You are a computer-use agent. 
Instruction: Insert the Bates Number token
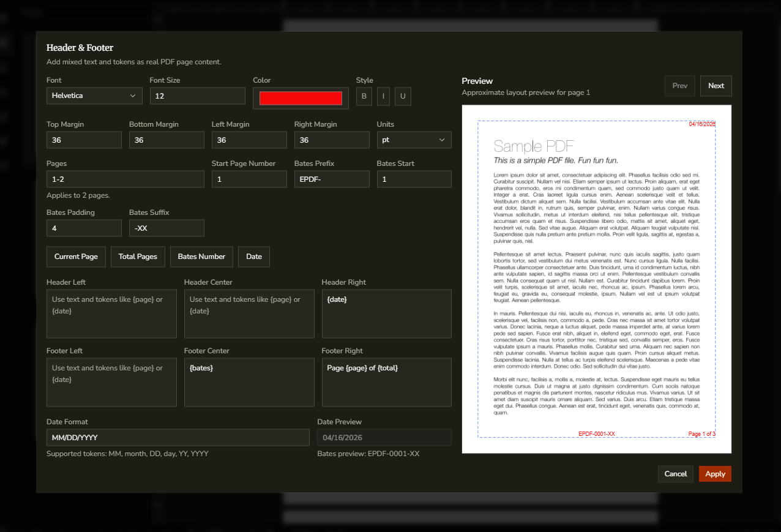point(201,257)
